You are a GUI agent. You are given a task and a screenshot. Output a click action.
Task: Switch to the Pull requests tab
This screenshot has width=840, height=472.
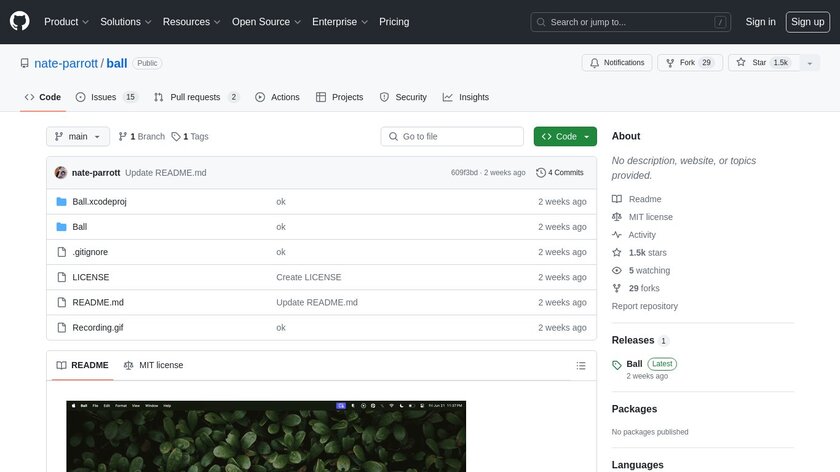tap(196, 97)
